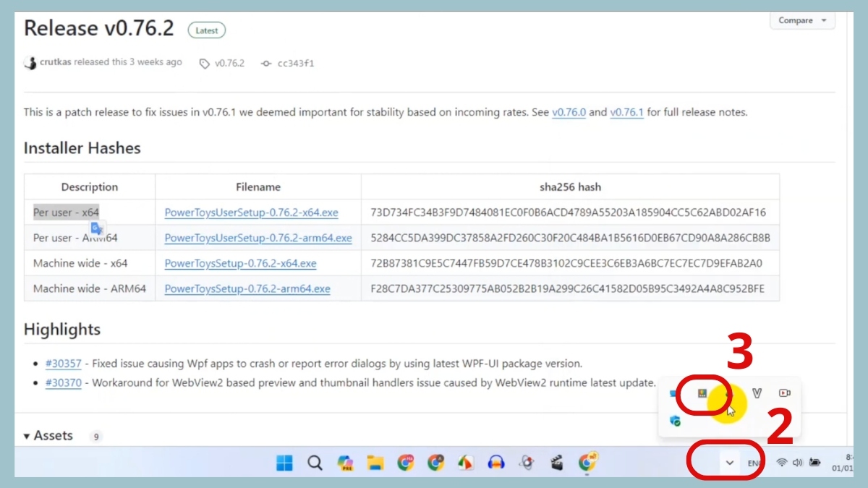Open the v0.76.0 release notes link

[x=569, y=112]
